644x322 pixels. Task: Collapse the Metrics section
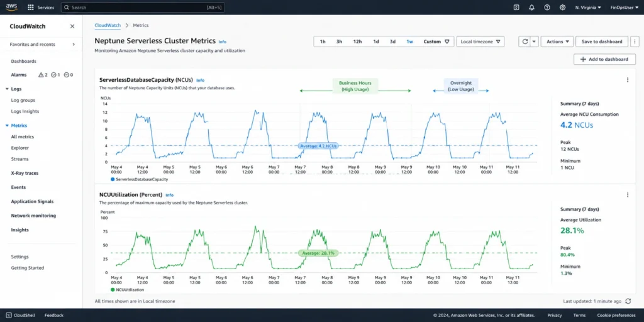[x=7, y=126]
